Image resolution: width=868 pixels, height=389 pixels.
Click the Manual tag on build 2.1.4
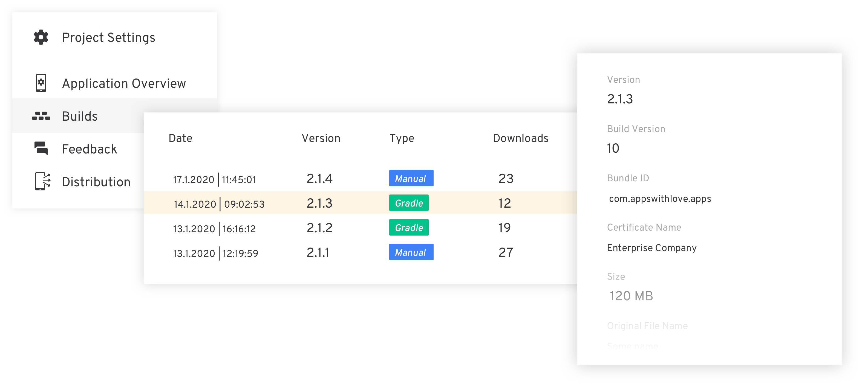tap(411, 178)
